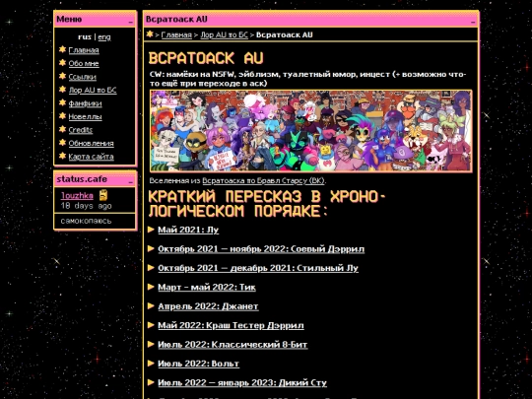Click the star icon beside фанфики
532x399 pixels.
click(62, 102)
